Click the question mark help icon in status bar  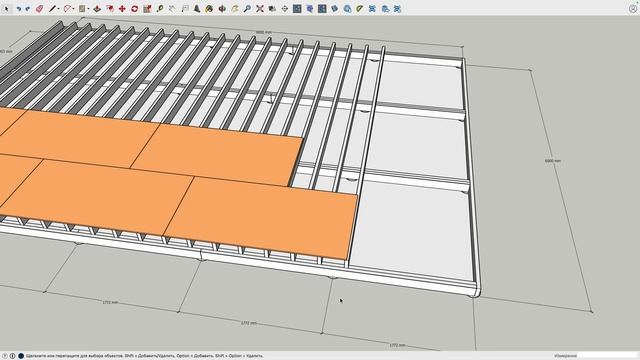click(x=5, y=356)
